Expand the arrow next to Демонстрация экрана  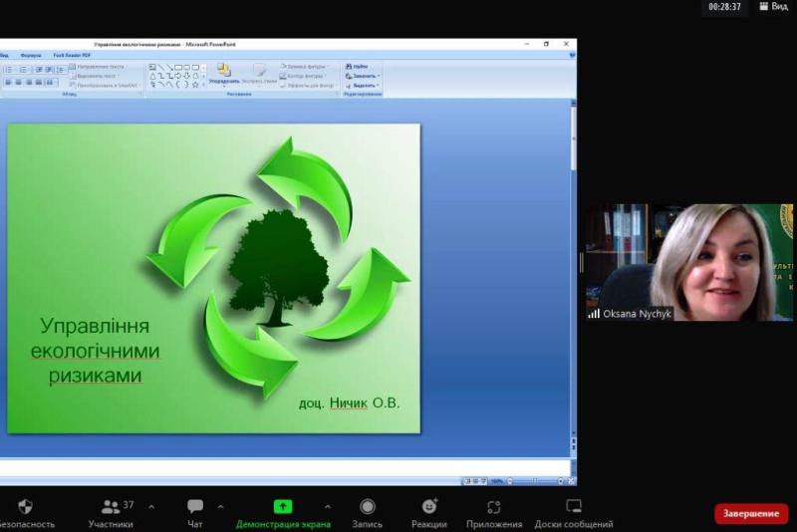point(327,506)
